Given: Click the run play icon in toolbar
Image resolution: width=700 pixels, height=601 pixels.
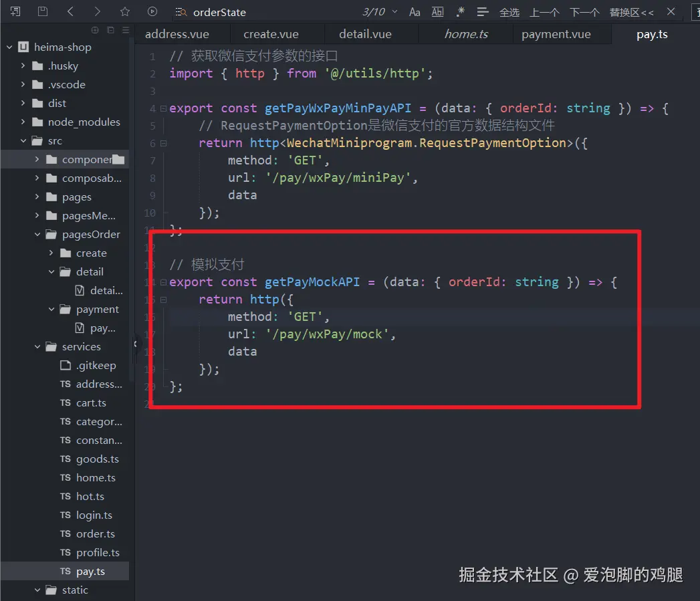Looking at the screenshot, I should (152, 11).
